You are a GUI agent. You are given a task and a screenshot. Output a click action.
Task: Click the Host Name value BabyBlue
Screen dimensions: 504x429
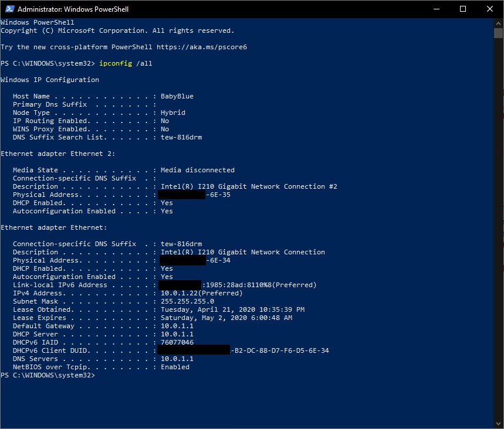point(177,96)
